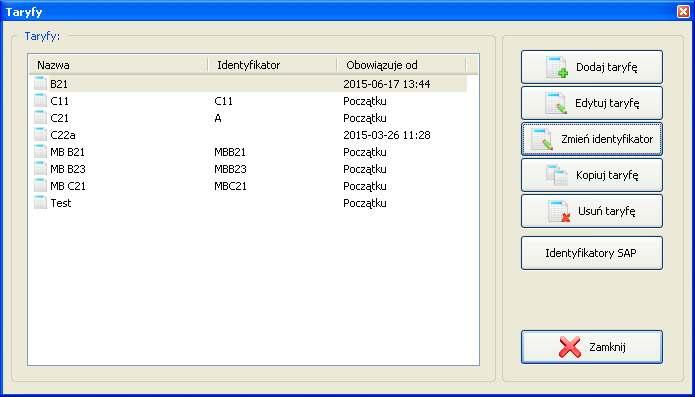
Task: Click identifier cell A in C21 row
Action: click(218, 118)
